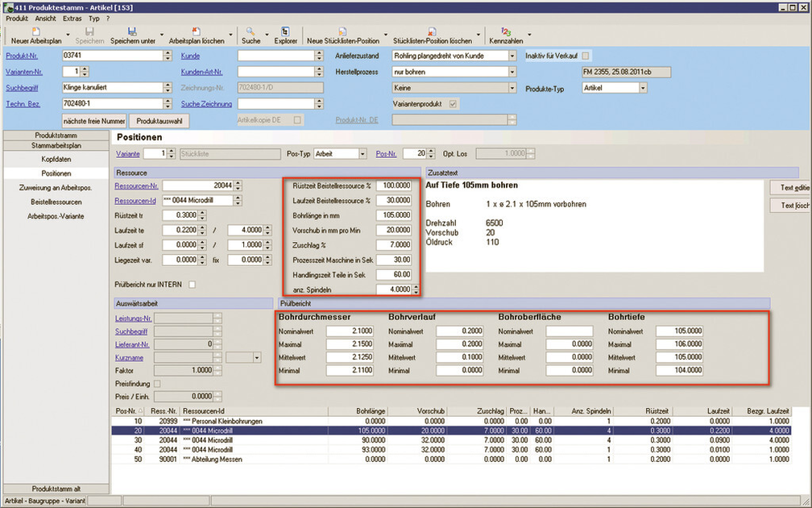
Task: Select the Abteilung Messen row in table
Action: click(217, 458)
